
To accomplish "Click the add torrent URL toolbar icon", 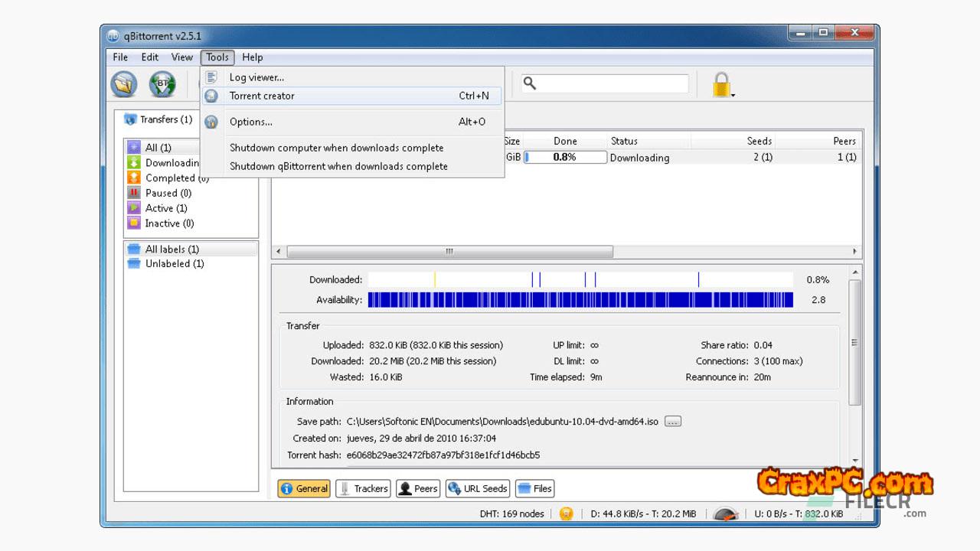I will point(162,84).
